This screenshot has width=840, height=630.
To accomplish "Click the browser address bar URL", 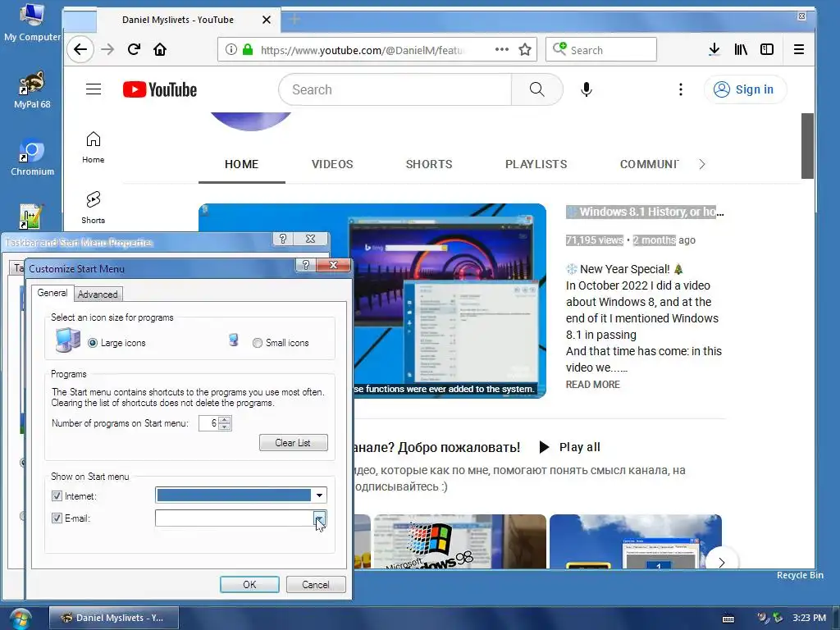I will [x=362, y=50].
